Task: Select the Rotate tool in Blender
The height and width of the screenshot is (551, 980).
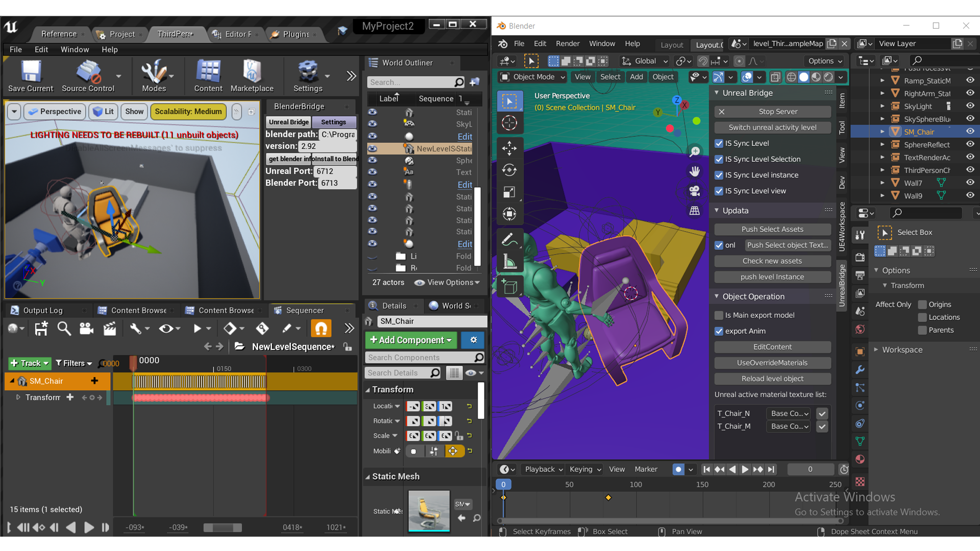Action: pos(509,170)
